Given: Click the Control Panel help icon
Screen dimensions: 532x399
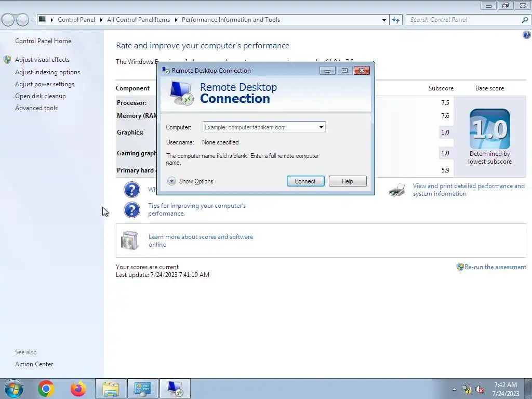Looking at the screenshot, I should point(527,35).
